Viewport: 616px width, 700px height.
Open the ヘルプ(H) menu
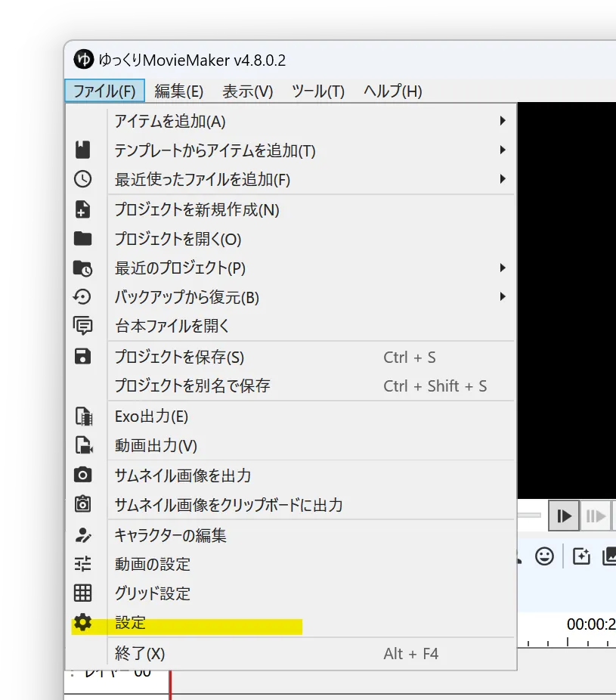pyautogui.click(x=393, y=91)
